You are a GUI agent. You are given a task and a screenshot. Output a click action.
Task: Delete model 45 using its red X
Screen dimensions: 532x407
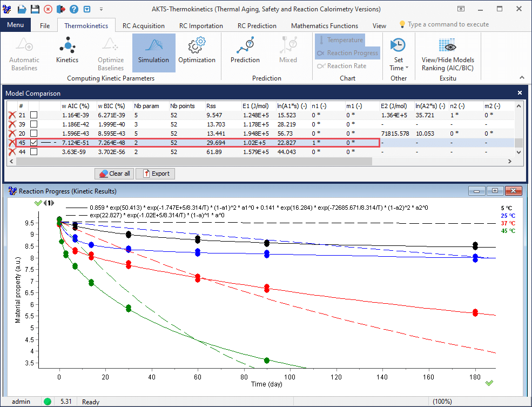(12, 143)
